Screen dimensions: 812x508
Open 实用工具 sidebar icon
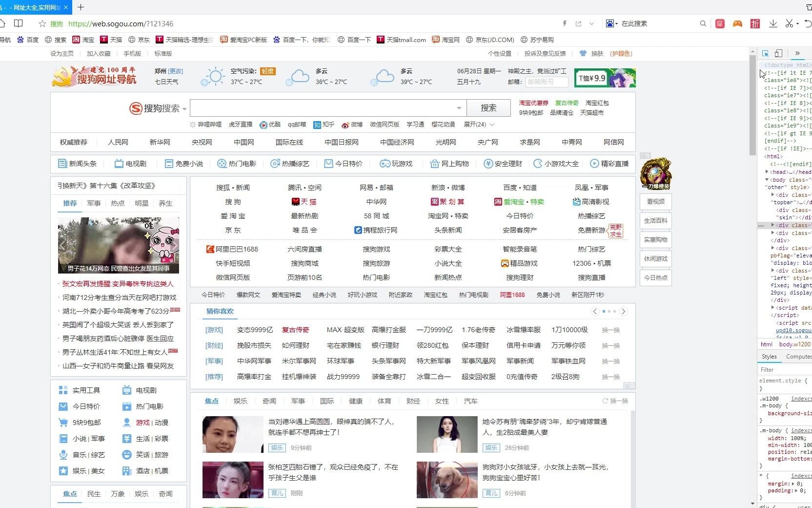coord(63,390)
